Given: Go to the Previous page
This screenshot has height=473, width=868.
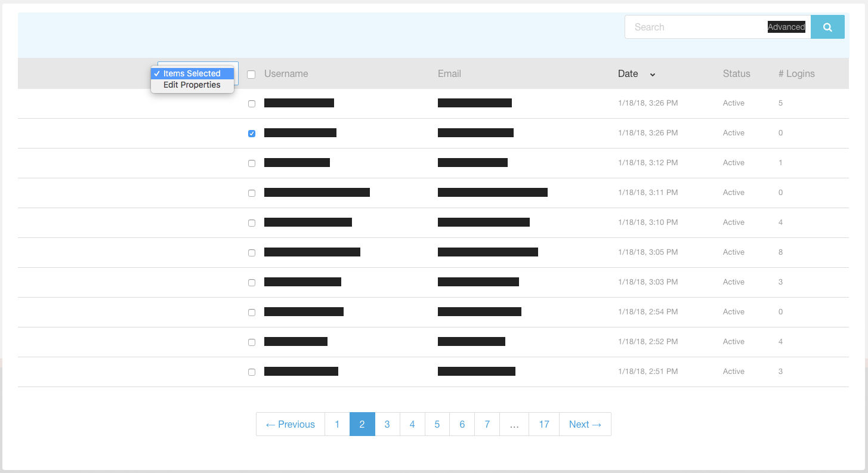Looking at the screenshot, I should 290,424.
